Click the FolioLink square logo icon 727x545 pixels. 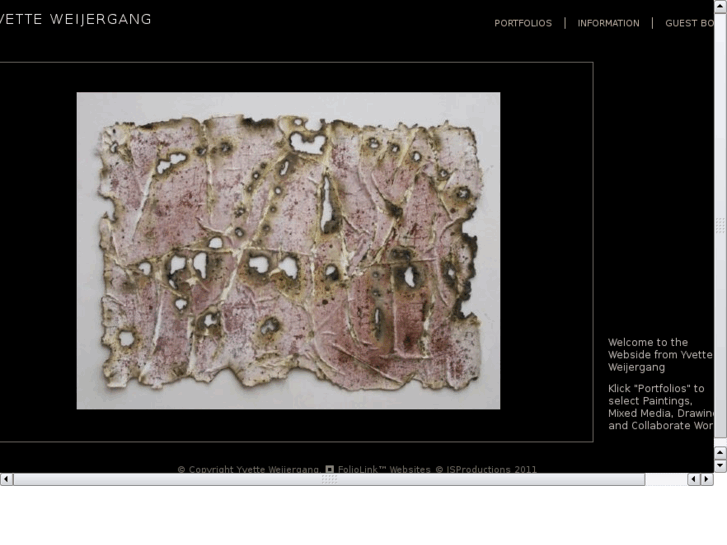coord(330,469)
